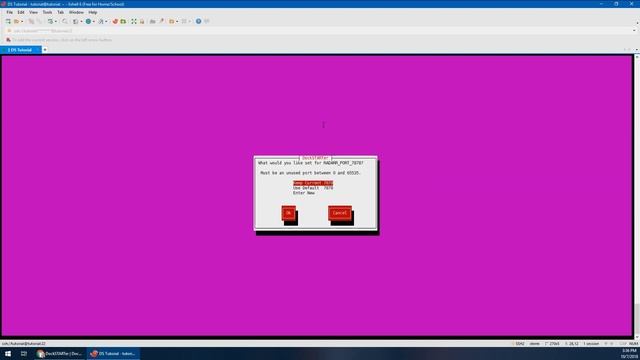The height and width of the screenshot is (360, 640).
Task: Select Use Default 7878 option
Action: tap(313, 188)
